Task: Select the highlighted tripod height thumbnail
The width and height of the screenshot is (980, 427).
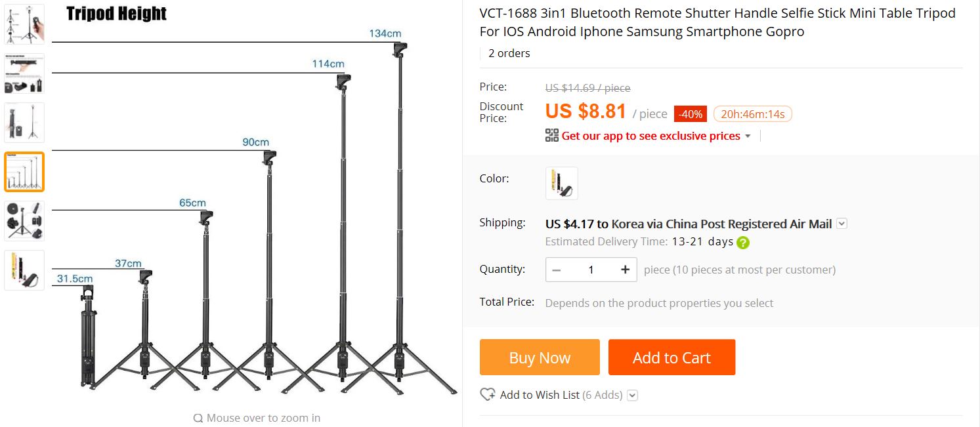Action: [24, 172]
